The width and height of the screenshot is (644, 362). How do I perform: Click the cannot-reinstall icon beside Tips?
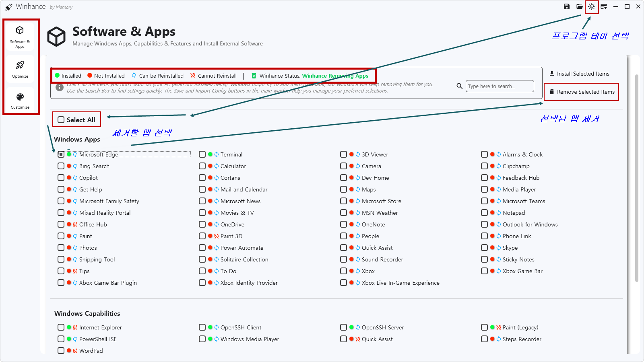pyautogui.click(x=75, y=271)
